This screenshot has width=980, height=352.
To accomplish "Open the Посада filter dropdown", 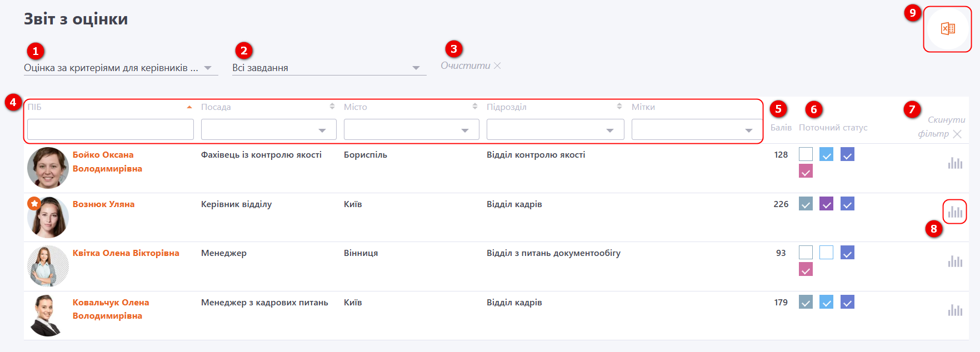I will point(268,129).
